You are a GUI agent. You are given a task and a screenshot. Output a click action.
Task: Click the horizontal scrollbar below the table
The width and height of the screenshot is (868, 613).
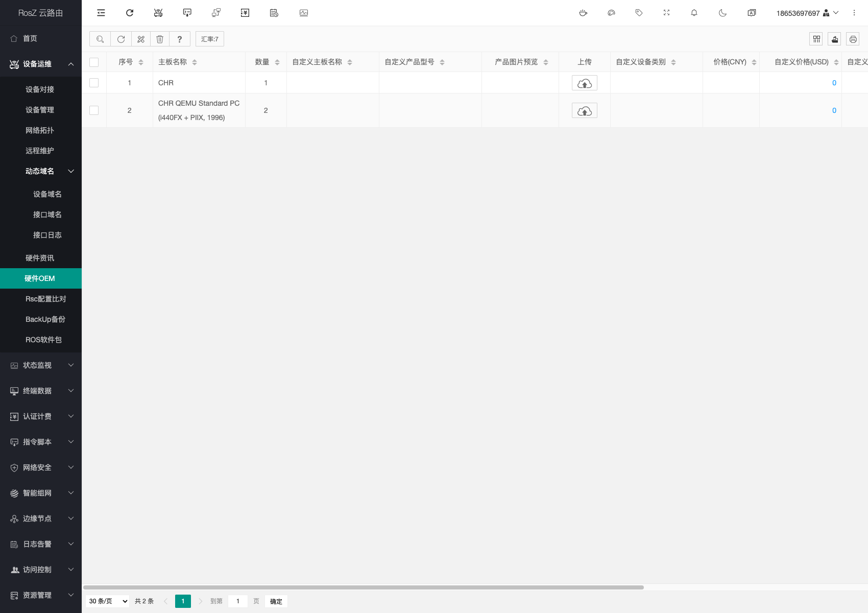363,587
